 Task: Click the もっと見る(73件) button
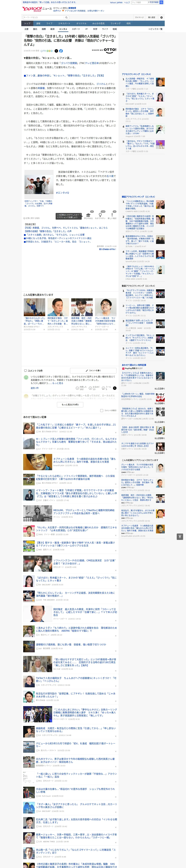70,404
